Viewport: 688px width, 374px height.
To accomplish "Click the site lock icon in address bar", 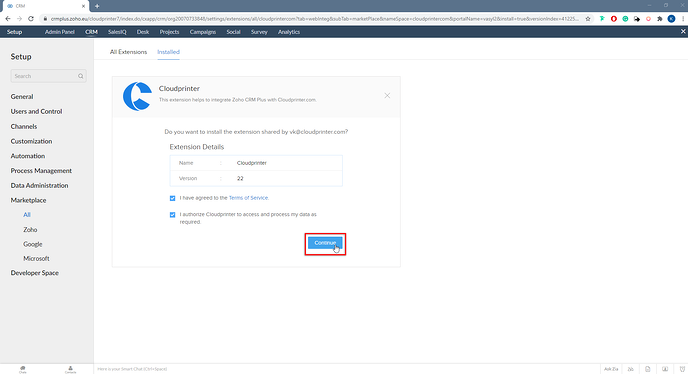I will point(45,19).
